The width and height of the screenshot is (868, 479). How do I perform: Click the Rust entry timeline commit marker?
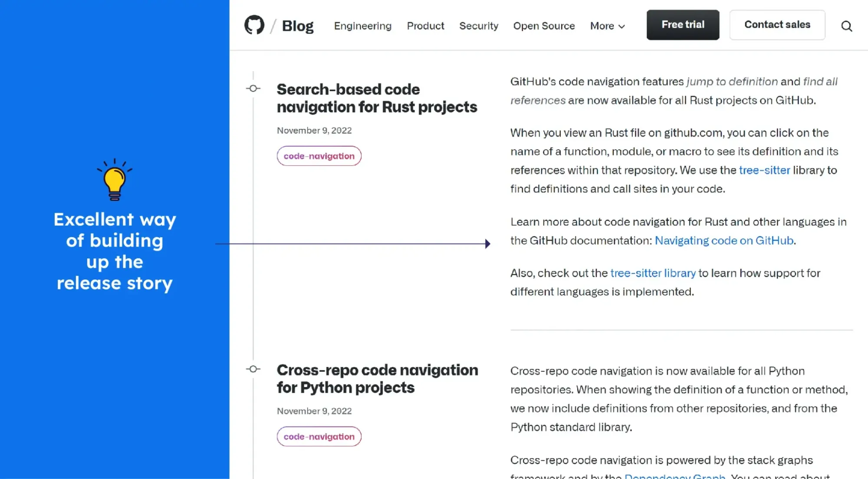click(253, 89)
